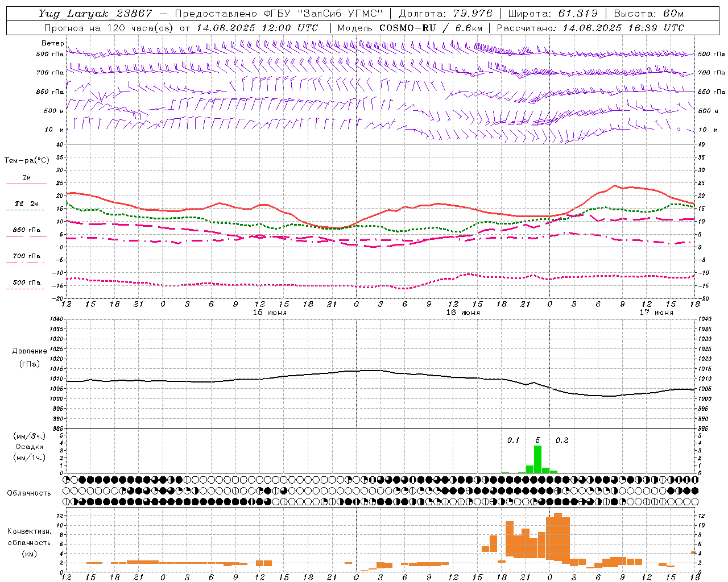Click the model label 'COSMO-RU / 6.6км'
The image size is (728, 582).
pyautogui.click(x=431, y=28)
